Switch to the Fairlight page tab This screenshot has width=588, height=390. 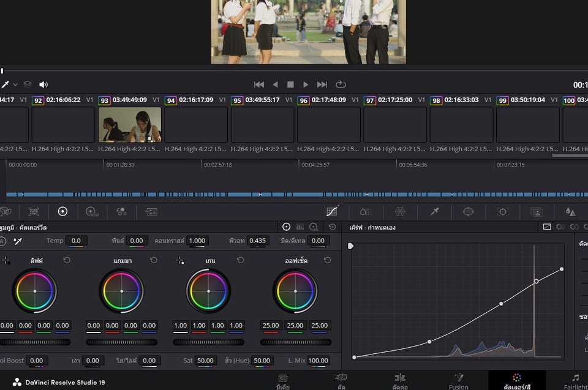coord(575,380)
